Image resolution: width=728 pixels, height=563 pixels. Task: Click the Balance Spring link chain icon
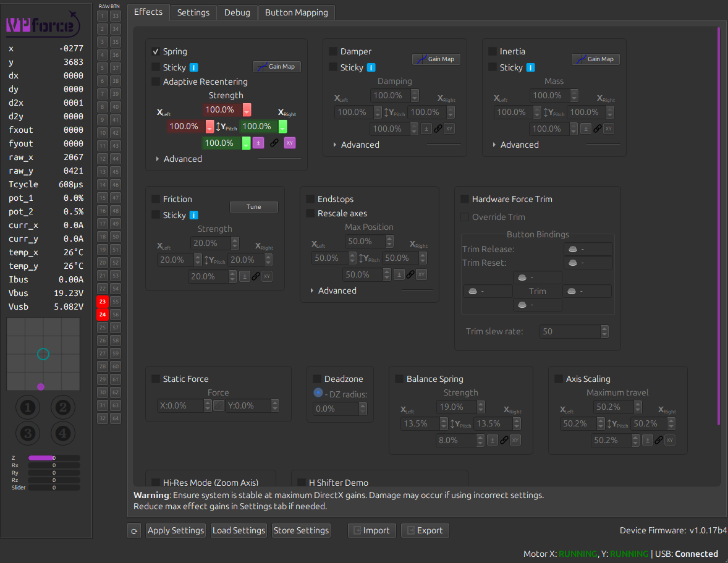pos(504,440)
